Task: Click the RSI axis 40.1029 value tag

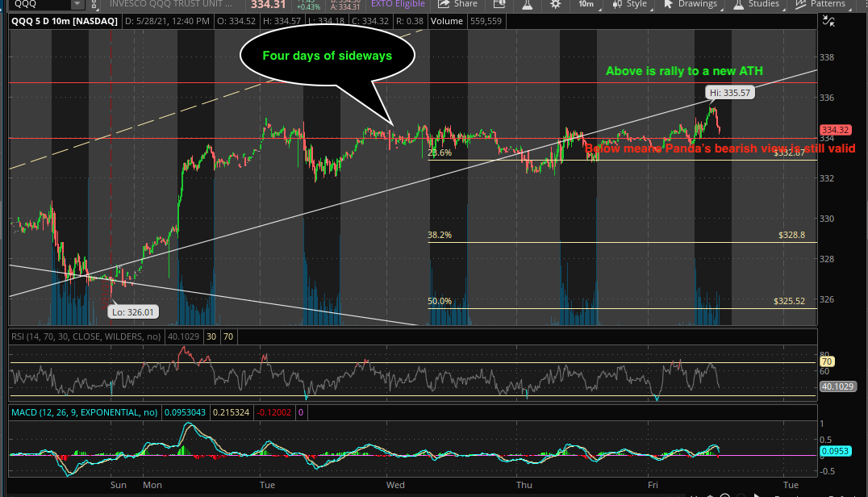Action: (837, 386)
